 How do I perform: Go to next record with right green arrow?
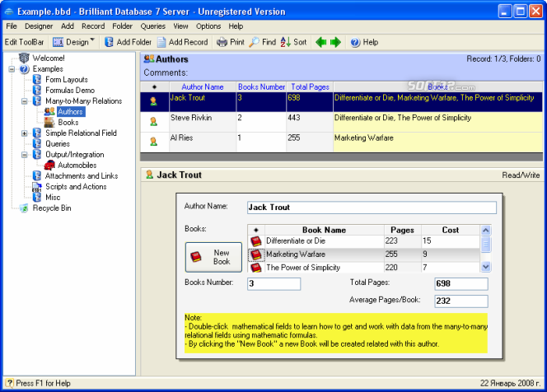coord(335,42)
